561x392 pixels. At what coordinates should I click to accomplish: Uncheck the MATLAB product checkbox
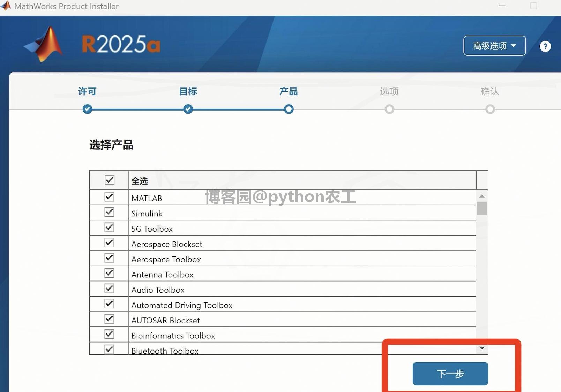click(109, 197)
